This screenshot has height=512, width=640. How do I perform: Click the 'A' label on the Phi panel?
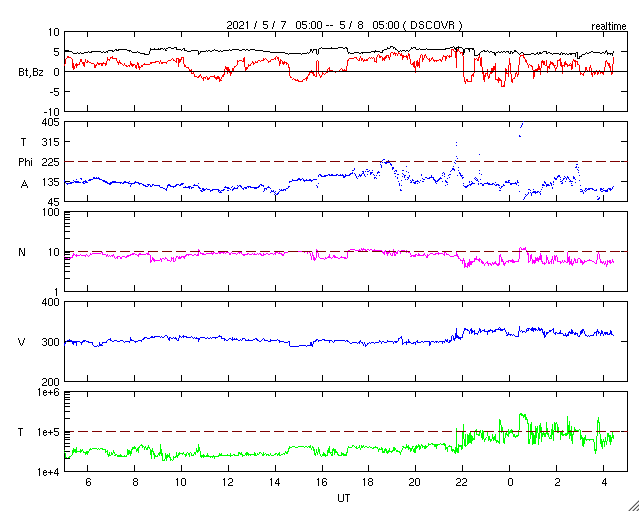click(x=24, y=185)
